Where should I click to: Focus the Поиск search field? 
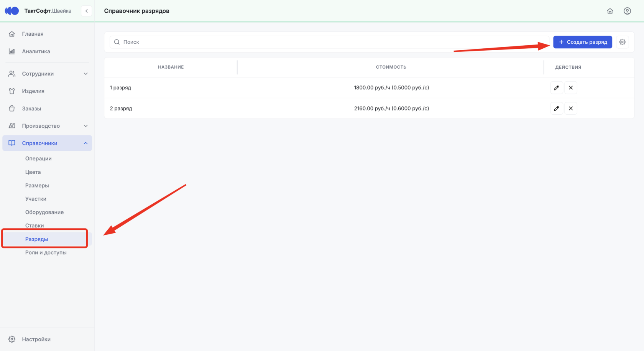(x=329, y=42)
